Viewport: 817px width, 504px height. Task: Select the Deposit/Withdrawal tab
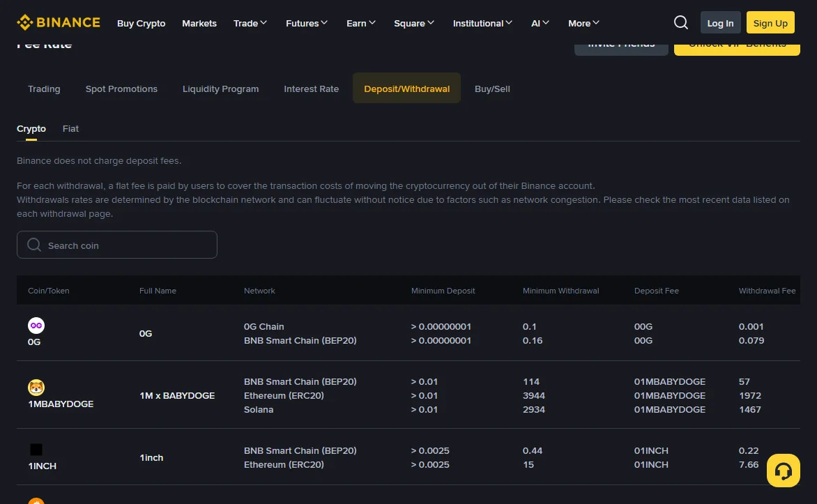point(406,88)
